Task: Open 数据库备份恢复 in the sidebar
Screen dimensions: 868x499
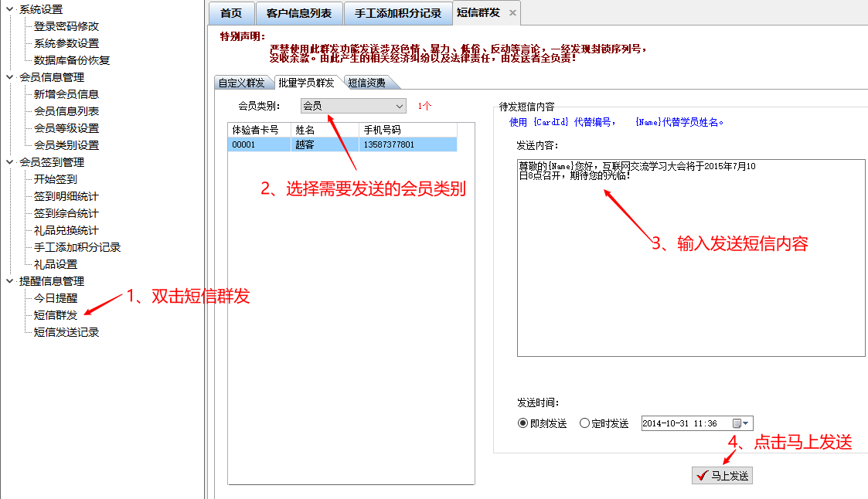Action: pyautogui.click(x=72, y=60)
